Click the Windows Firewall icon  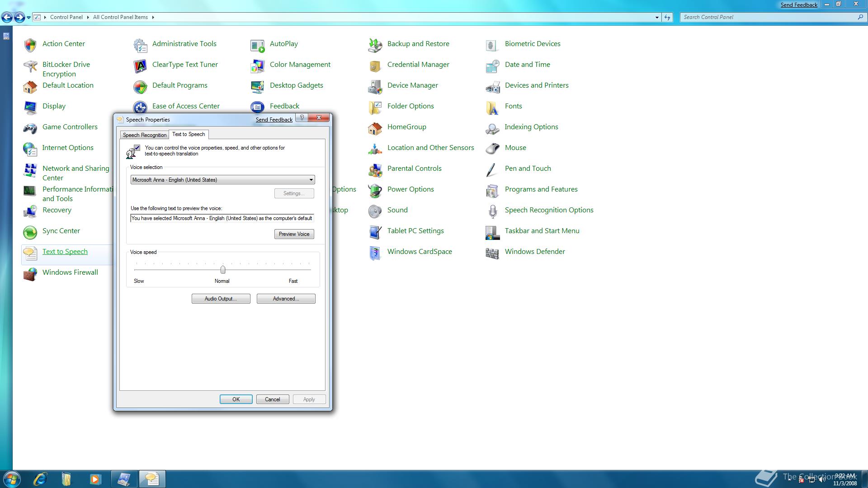point(30,274)
